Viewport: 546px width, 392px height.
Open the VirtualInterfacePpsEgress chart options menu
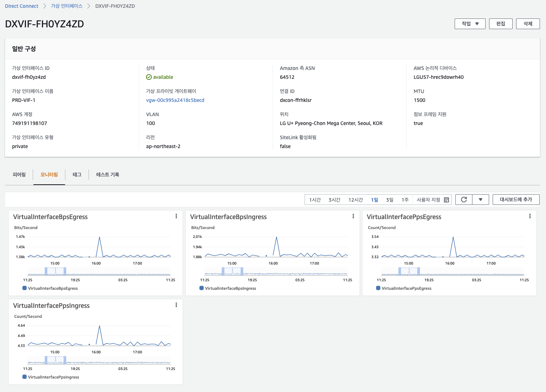(530, 216)
